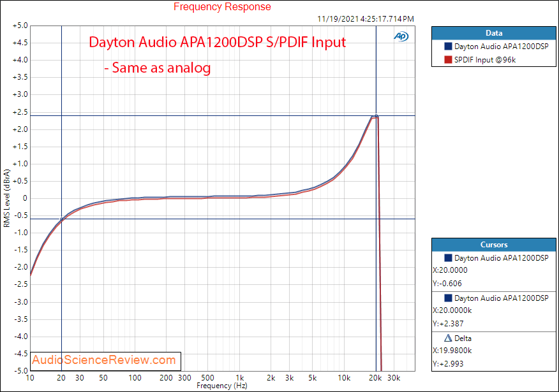The image size is (559, 392).
Task: Click the 'Dayton Audio APA1200DSP S/PDIF Input' annotation
Action: (218, 42)
